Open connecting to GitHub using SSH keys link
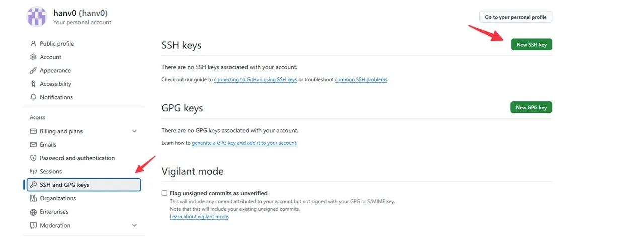 pos(256,80)
